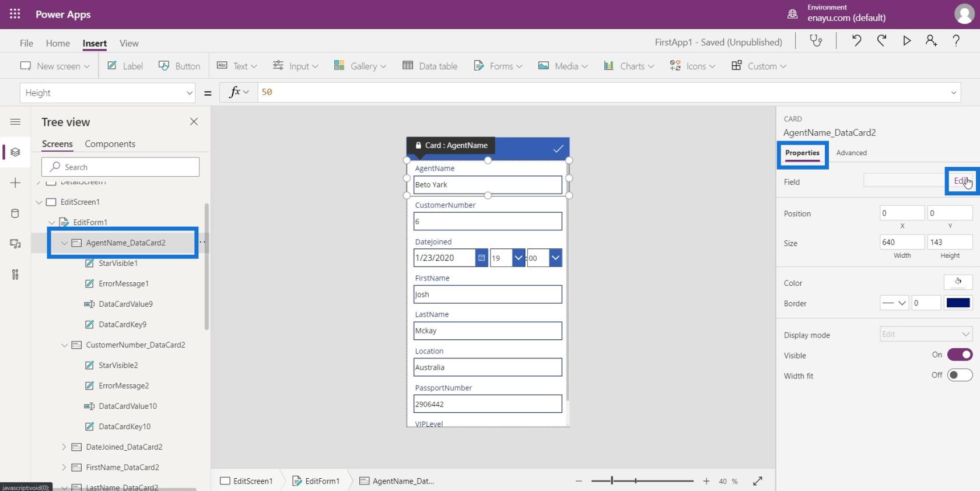Select DataCardValue9 in the tree
The width and height of the screenshot is (980, 491).
125,304
